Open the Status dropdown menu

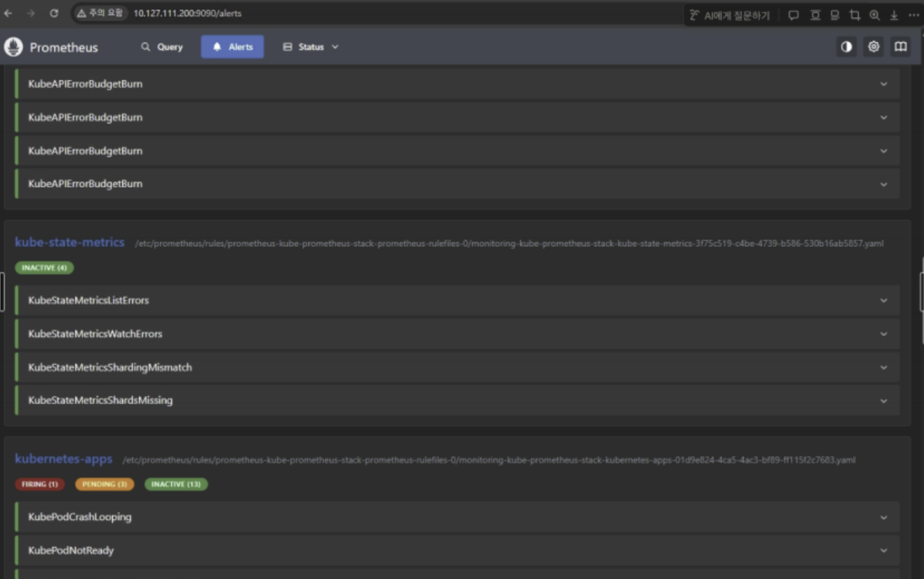pos(311,47)
